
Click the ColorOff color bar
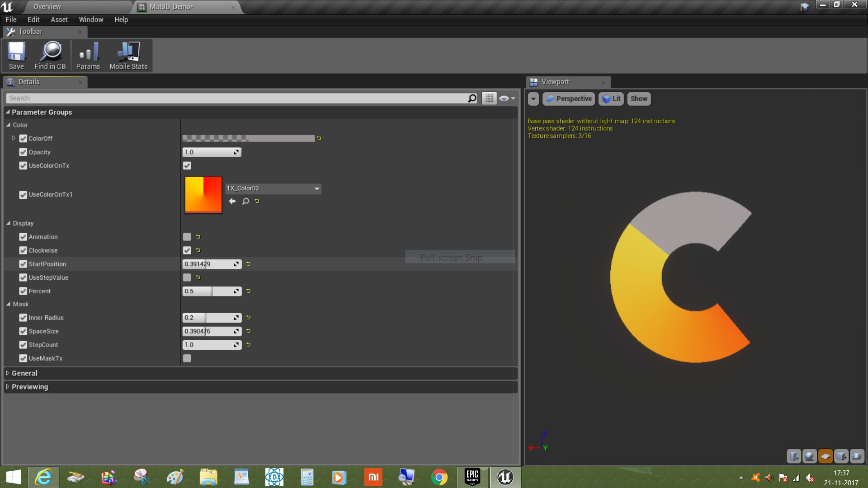[248, 138]
